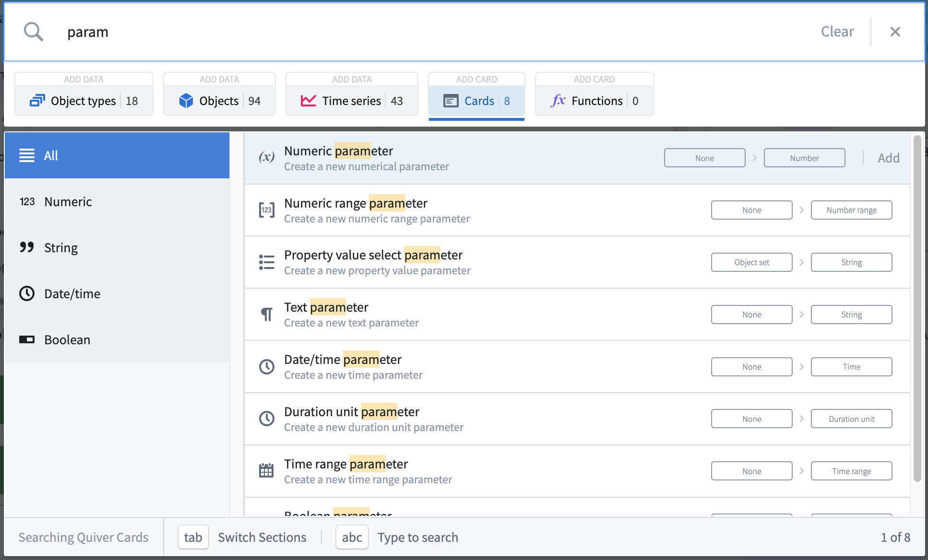Click the blue Objects cube icon
The image size is (928, 560).
(186, 101)
